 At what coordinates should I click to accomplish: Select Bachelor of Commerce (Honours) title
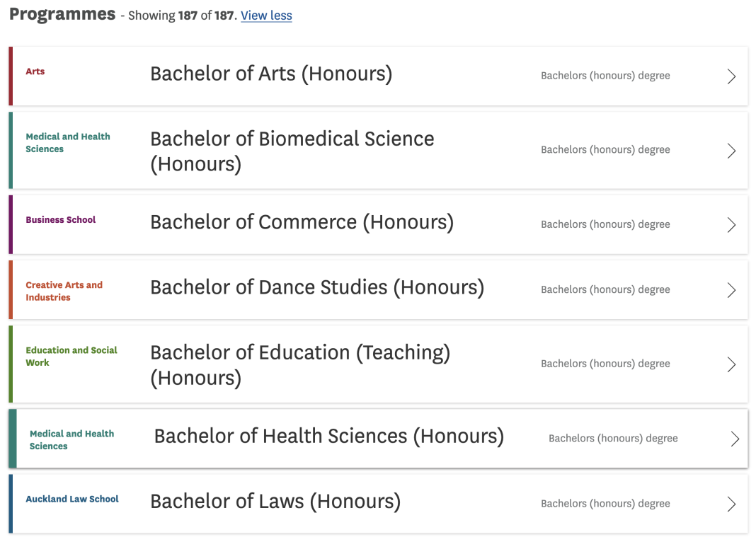coord(302,222)
